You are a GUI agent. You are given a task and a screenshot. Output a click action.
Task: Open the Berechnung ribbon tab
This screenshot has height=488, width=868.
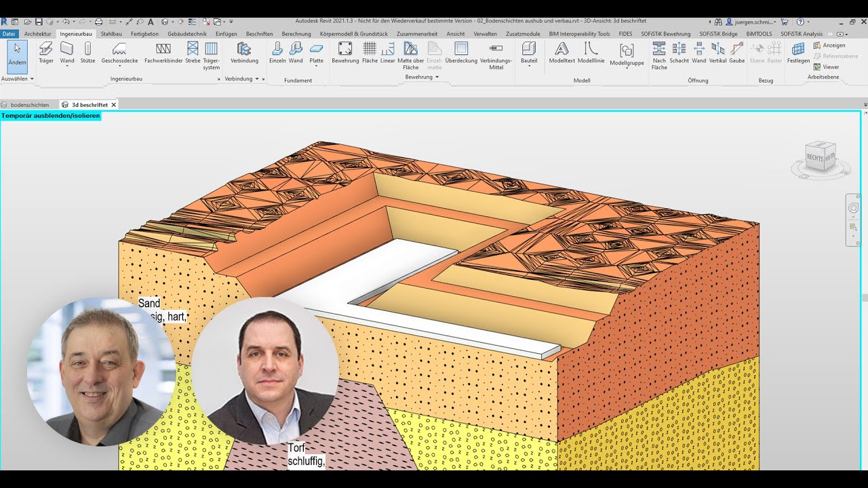point(296,34)
